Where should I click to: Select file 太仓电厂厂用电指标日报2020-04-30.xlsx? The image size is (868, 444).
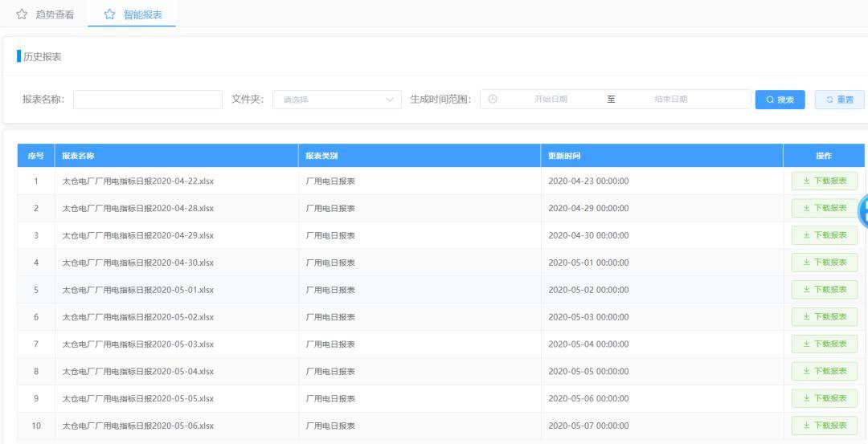(138, 263)
